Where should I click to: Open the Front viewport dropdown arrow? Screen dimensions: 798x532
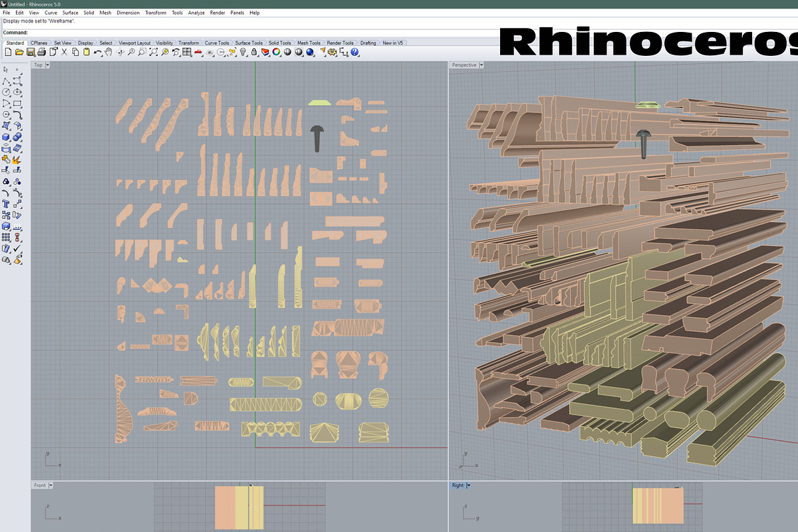(51, 485)
